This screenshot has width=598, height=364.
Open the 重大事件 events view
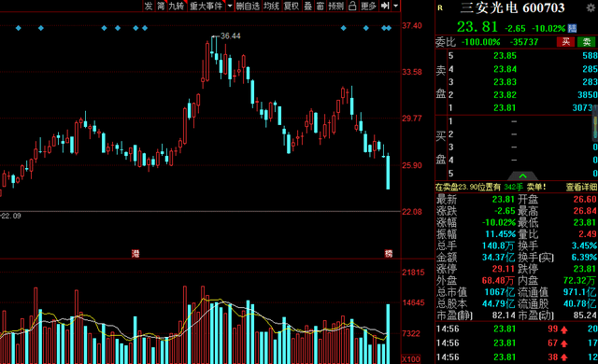tap(206, 6)
